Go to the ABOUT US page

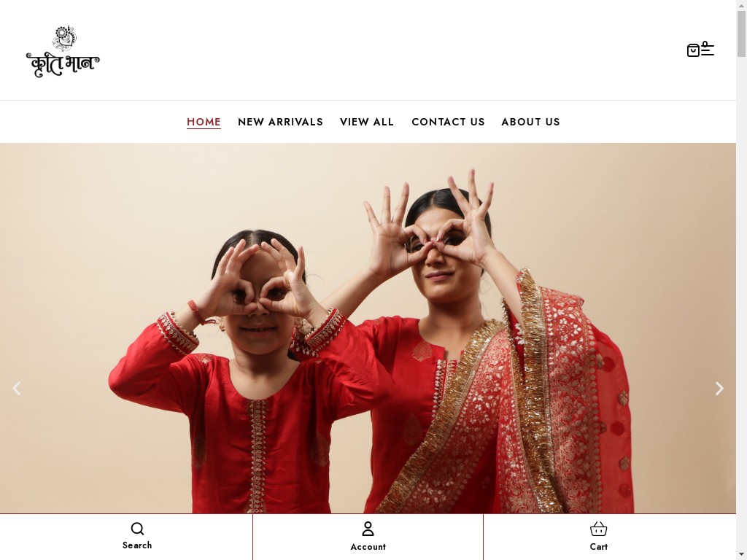click(x=531, y=122)
